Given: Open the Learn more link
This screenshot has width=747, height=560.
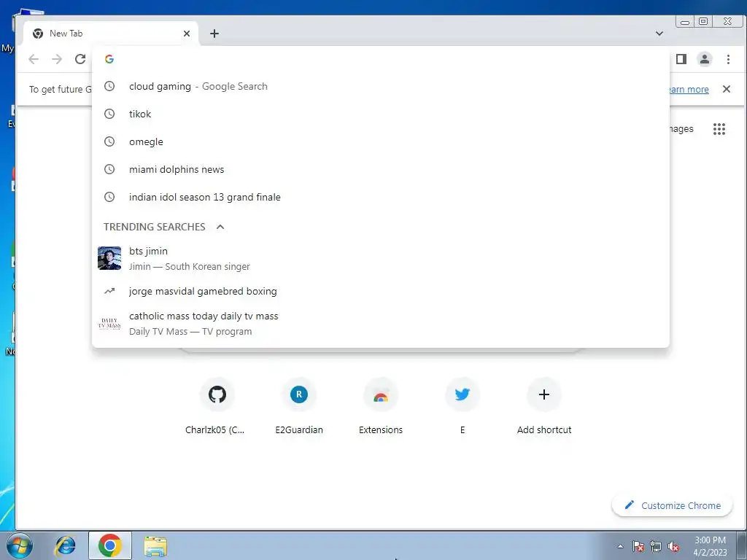Looking at the screenshot, I should 689,90.
